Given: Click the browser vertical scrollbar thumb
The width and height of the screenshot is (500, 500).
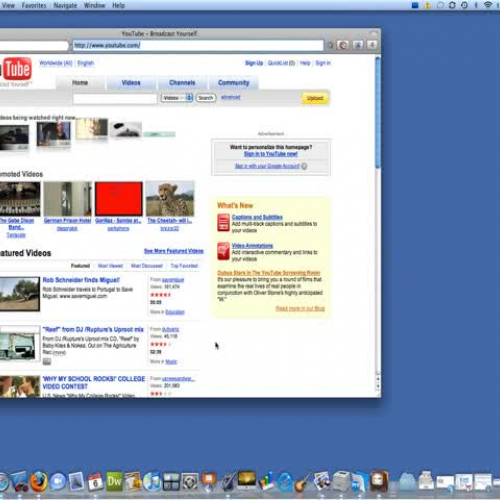Looking at the screenshot, I should coord(378,113).
